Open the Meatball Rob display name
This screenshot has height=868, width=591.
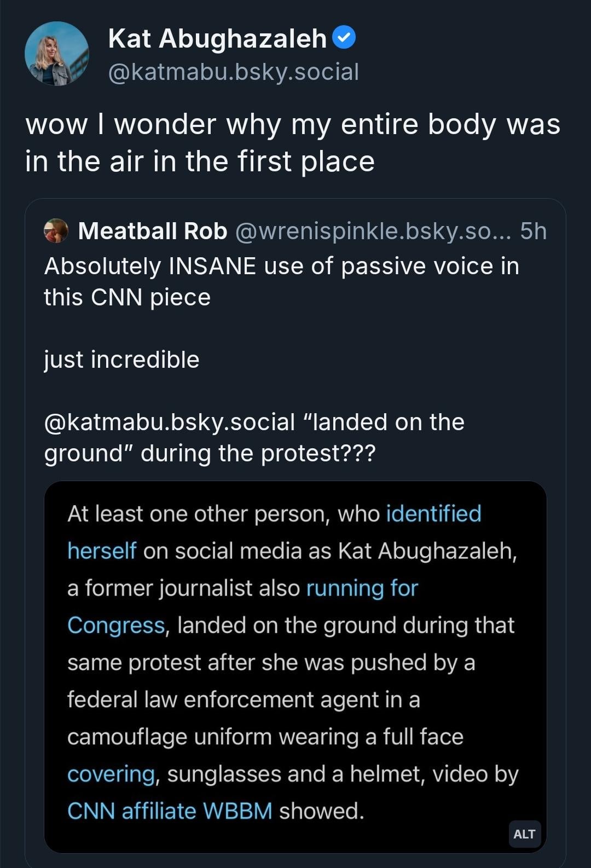153,231
